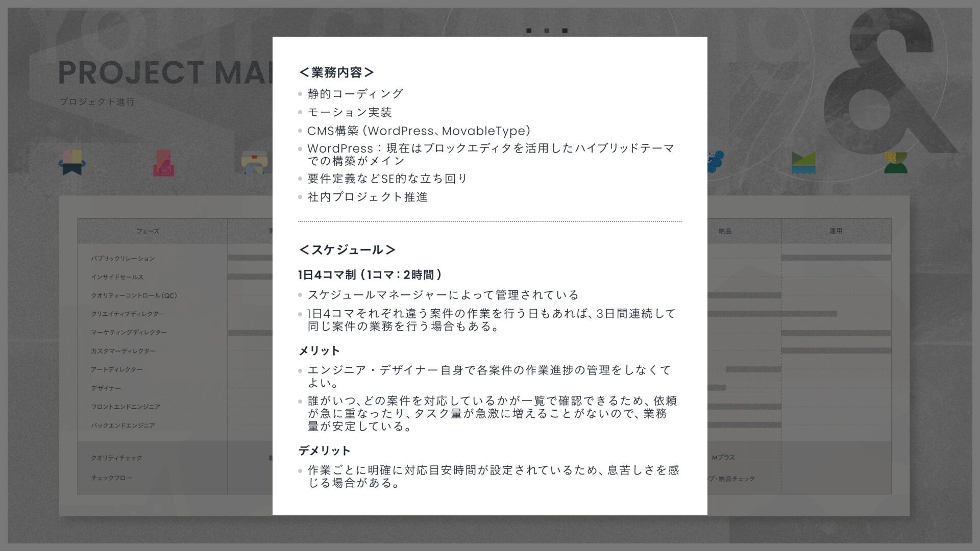Click the パブリックリレーション bar in 運用 column

[836, 258]
